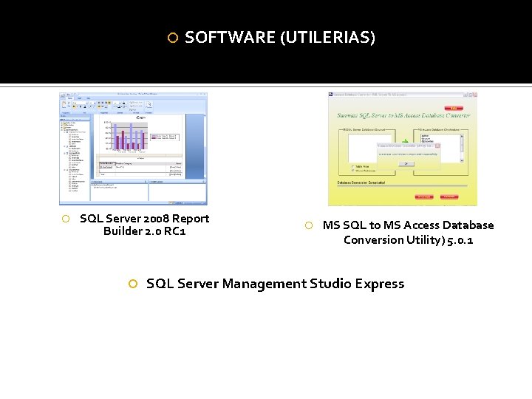Click the chart legend in Report Builder
The height and width of the screenshot is (399, 532).
pyautogui.click(x=164, y=137)
